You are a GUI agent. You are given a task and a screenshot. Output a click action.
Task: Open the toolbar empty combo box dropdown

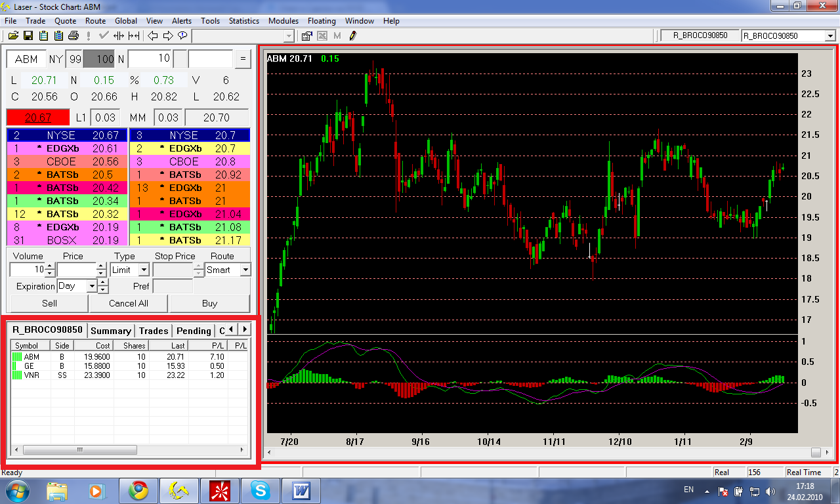(289, 35)
